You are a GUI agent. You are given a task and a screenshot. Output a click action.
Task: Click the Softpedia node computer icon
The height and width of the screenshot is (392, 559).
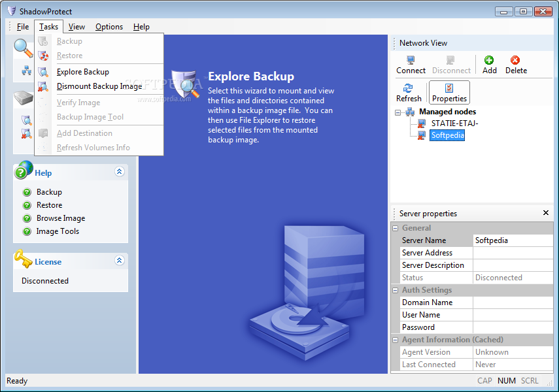pos(422,135)
